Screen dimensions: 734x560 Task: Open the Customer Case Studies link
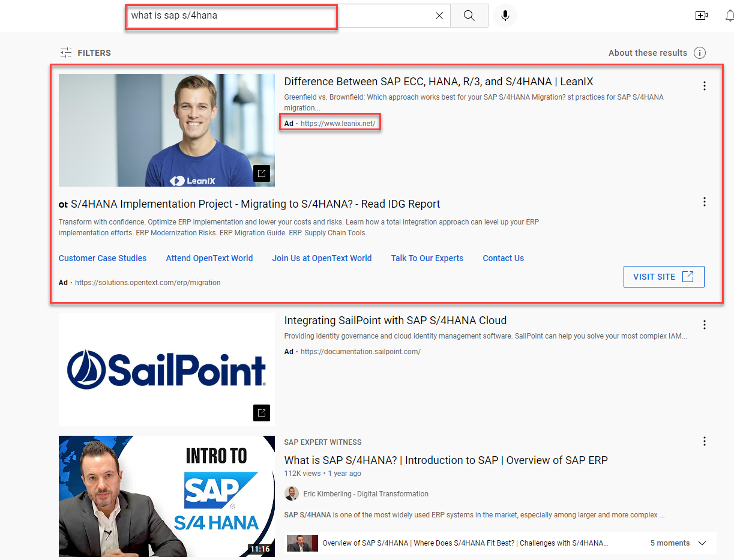click(102, 258)
